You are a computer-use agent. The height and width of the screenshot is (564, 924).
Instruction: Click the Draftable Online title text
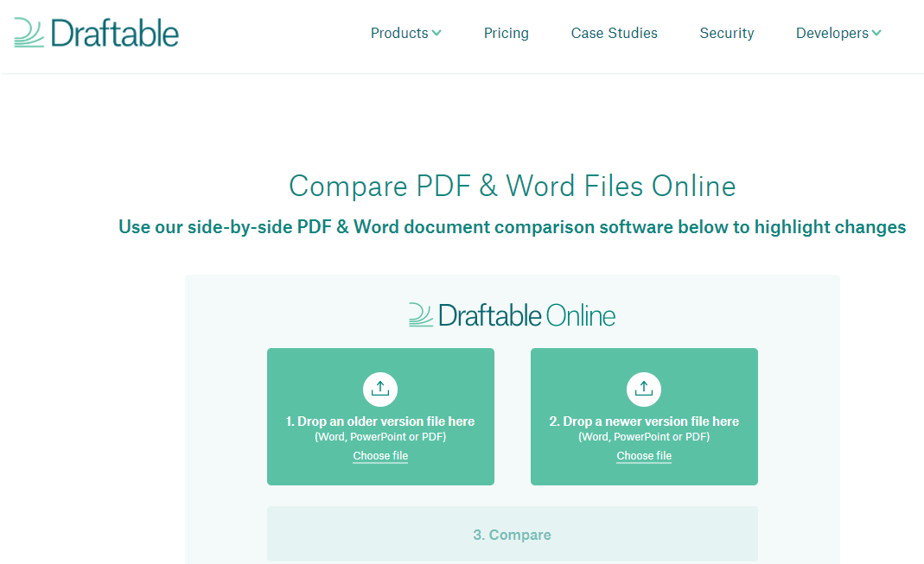pos(526,315)
